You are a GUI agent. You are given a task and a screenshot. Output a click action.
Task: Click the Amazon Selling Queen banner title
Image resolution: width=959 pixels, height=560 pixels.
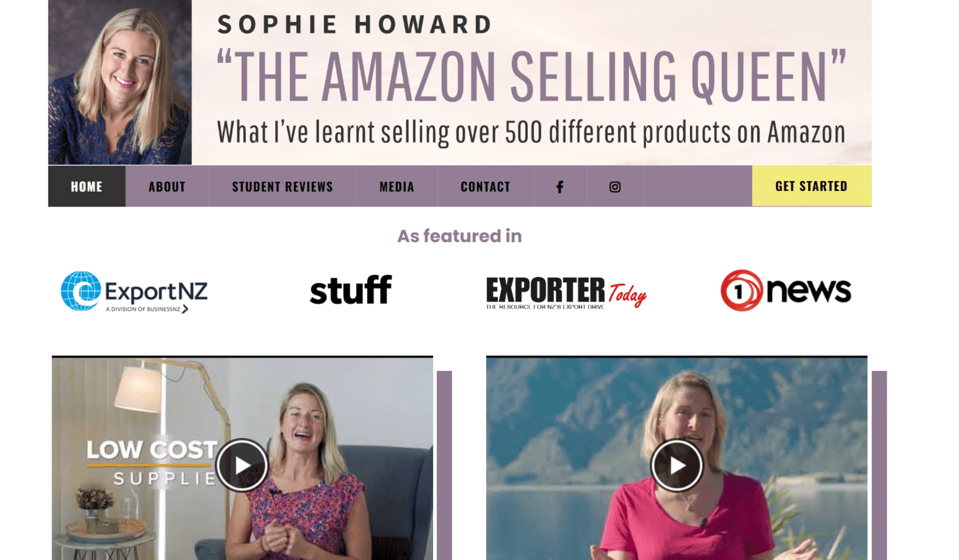[531, 76]
